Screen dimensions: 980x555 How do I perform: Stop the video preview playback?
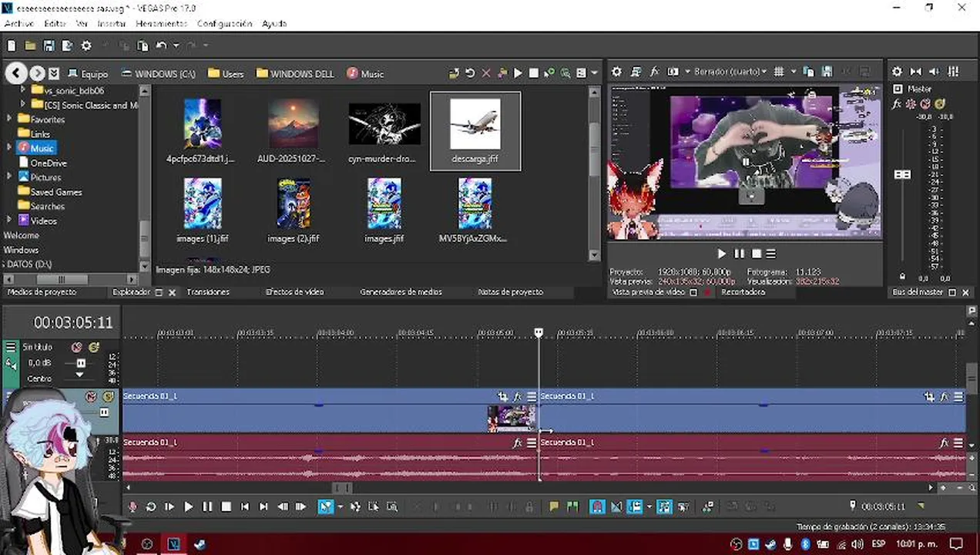coord(756,254)
